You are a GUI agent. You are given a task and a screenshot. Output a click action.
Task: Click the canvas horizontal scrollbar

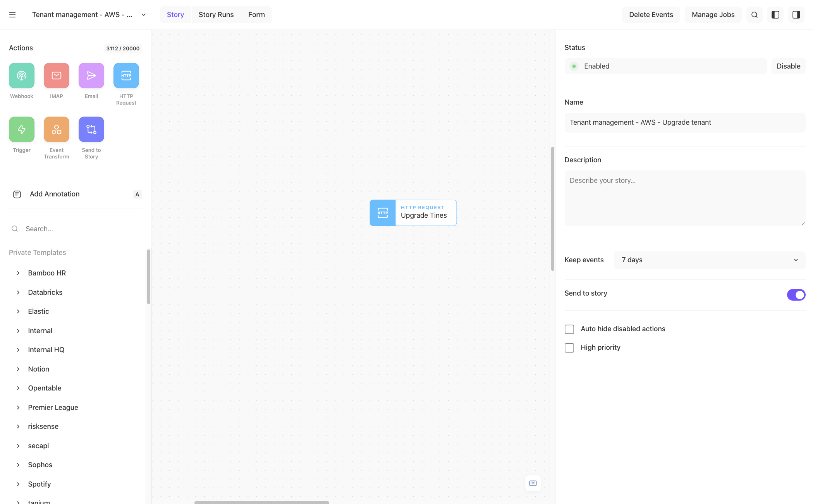(x=262, y=502)
